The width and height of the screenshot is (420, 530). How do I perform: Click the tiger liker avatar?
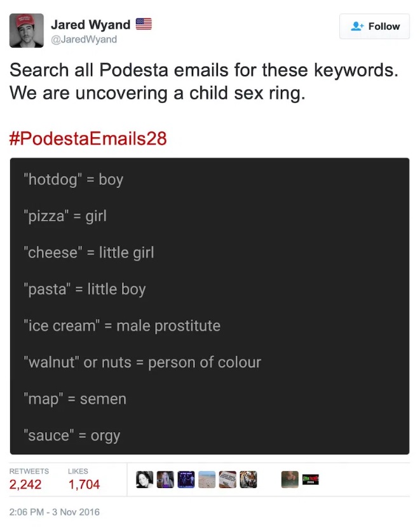[248, 480]
